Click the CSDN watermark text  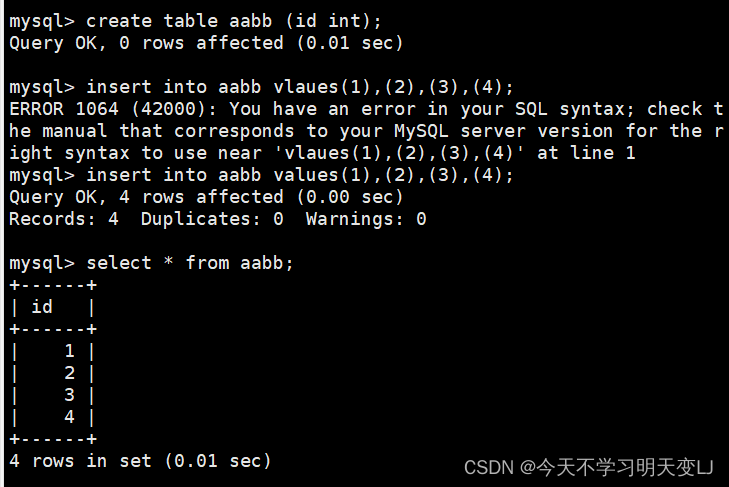point(588,467)
